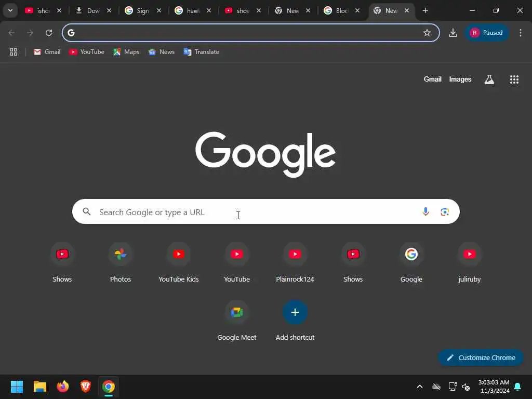The image size is (532, 399).
Task: Close the 'Bloc' tab
Action: click(x=357, y=10)
